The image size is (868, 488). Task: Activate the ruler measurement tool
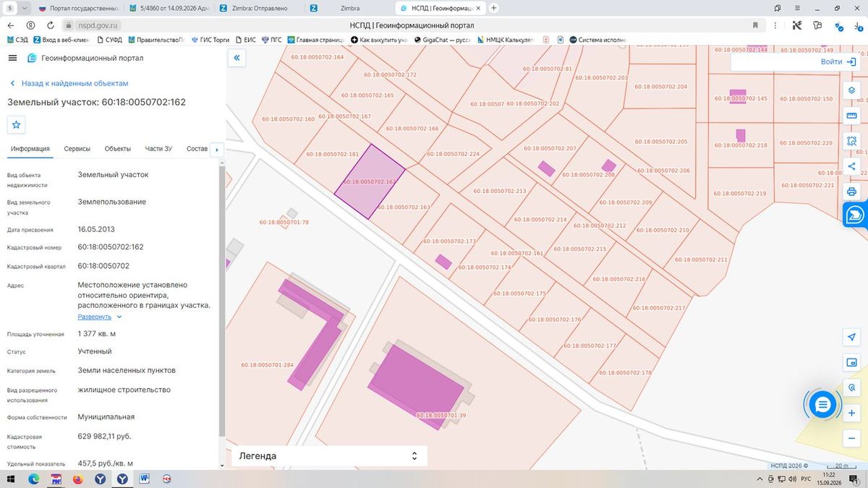851,116
